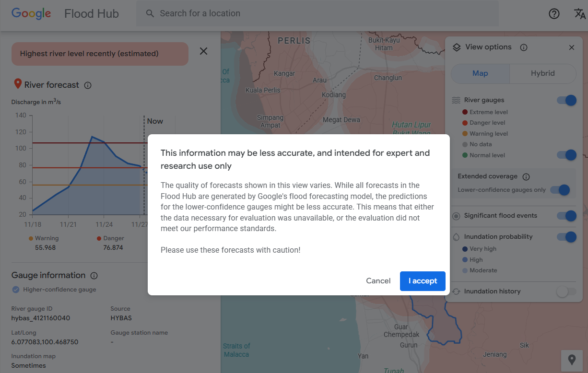Switch to the Map view tab
Screen dimensions: 588x373
click(x=480, y=73)
